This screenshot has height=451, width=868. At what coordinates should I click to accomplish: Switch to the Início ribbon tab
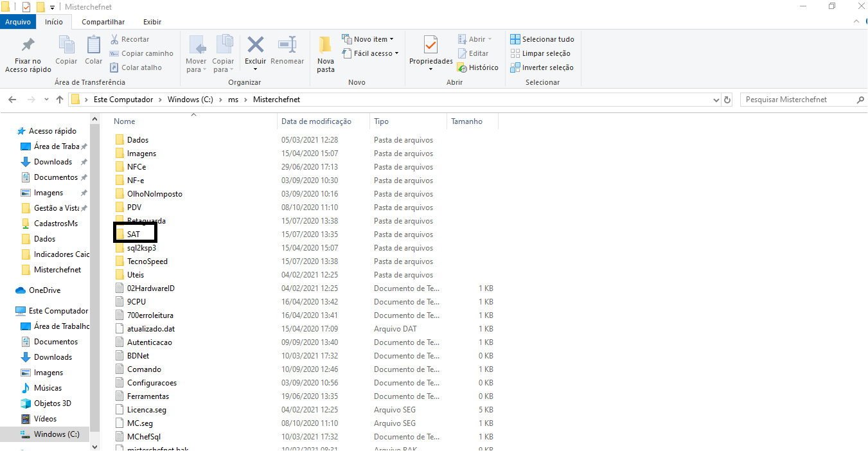click(54, 22)
